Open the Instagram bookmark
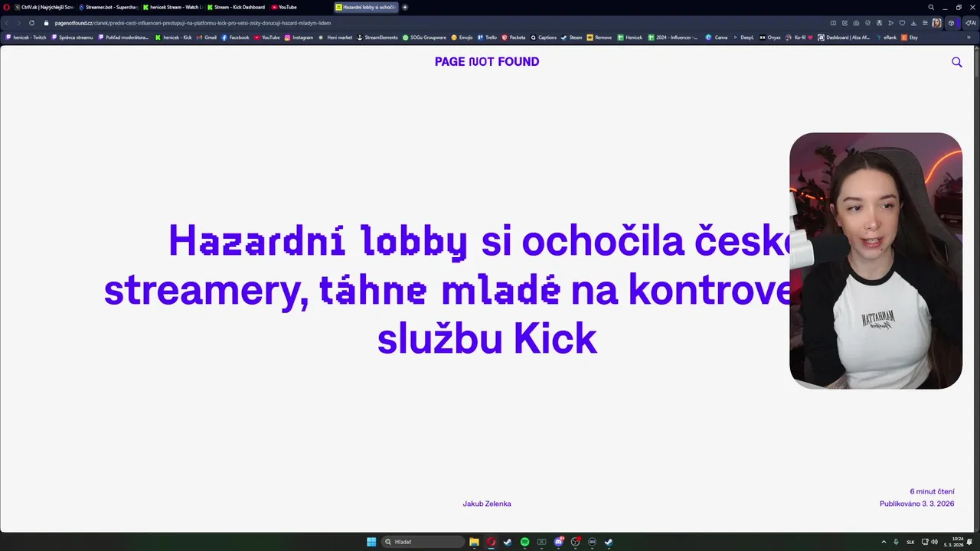Image resolution: width=980 pixels, height=551 pixels. [299, 37]
